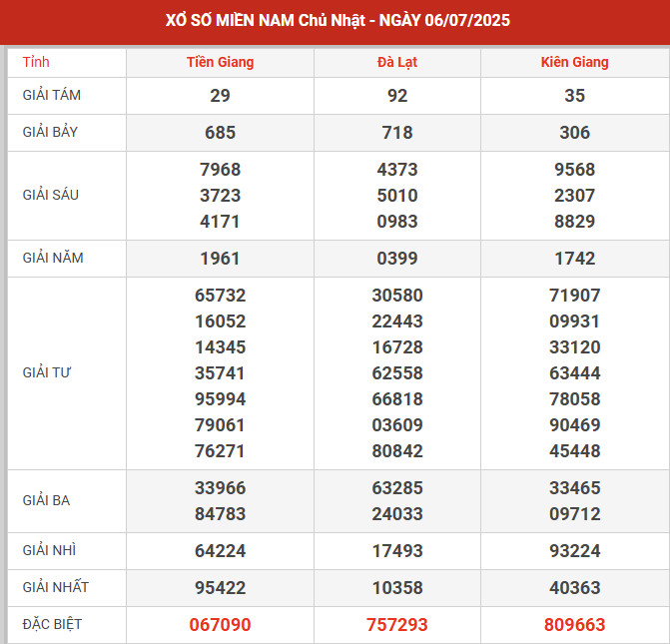Select Đà Lạt giải tám number 92
This screenshot has height=644, width=670.
pyautogui.click(x=397, y=95)
